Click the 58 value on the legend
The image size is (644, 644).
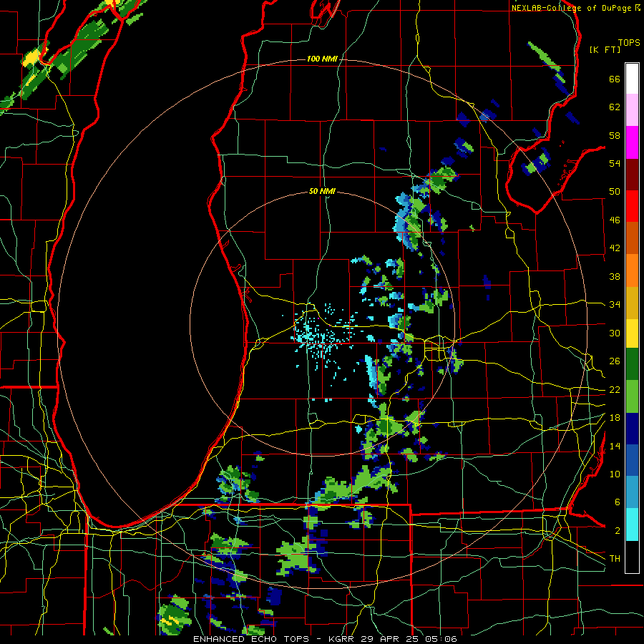[x=615, y=135]
